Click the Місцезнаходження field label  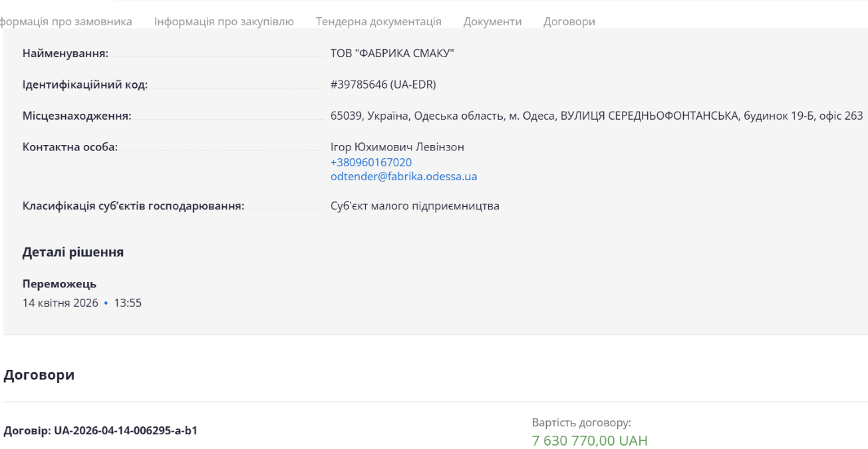tap(76, 116)
